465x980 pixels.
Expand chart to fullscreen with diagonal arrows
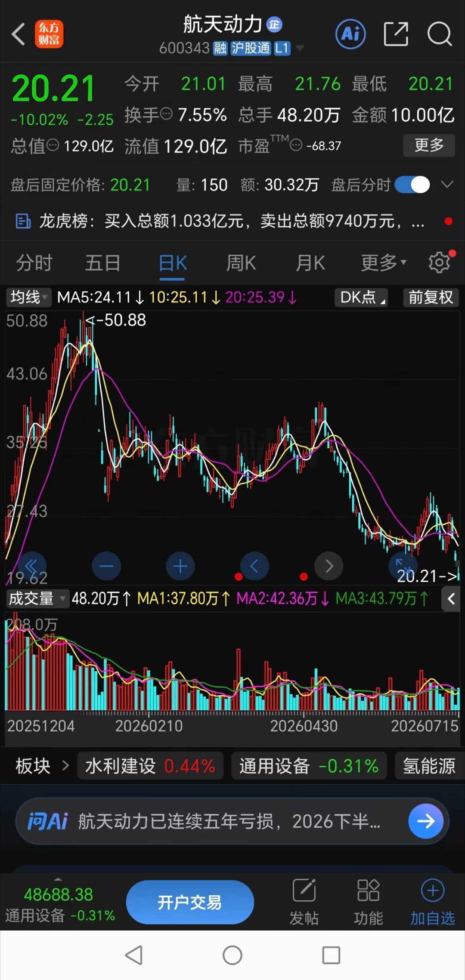point(403,566)
